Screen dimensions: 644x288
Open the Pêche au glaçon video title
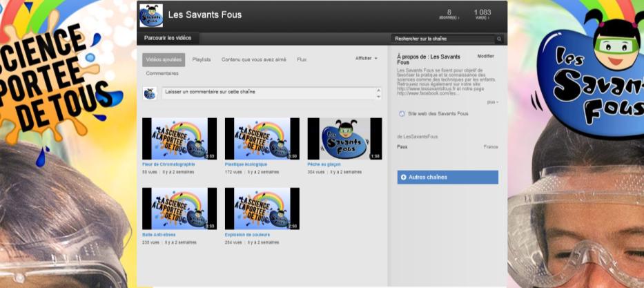click(324, 164)
